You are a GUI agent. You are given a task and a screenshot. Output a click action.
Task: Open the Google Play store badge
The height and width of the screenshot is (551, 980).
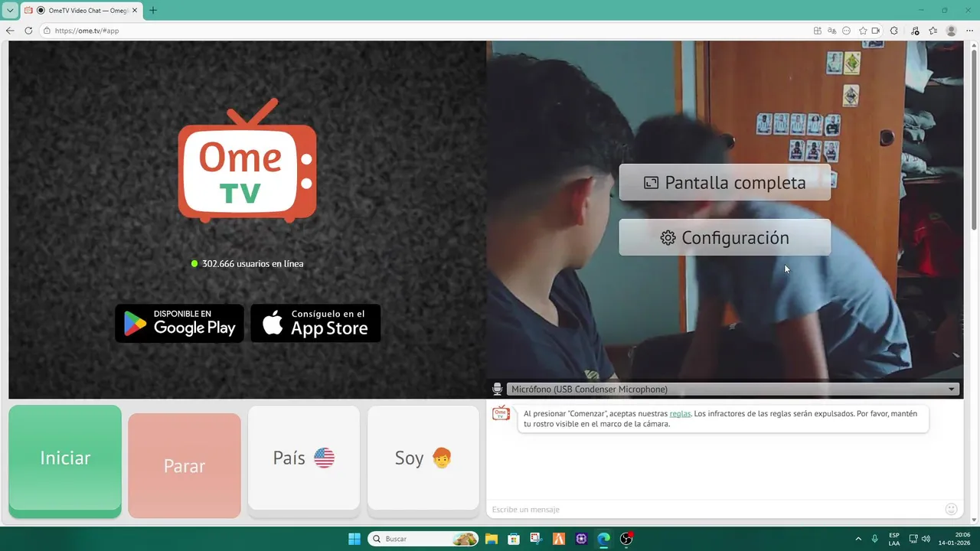pos(179,323)
